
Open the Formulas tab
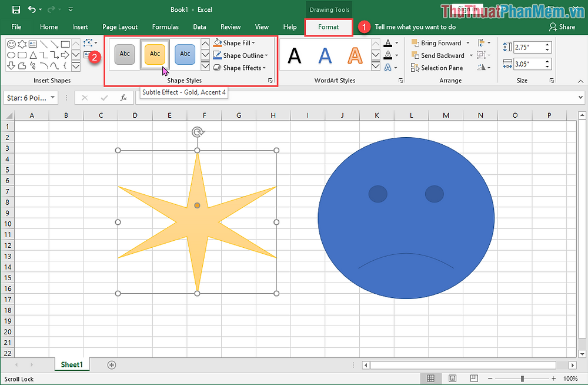pyautogui.click(x=165, y=27)
